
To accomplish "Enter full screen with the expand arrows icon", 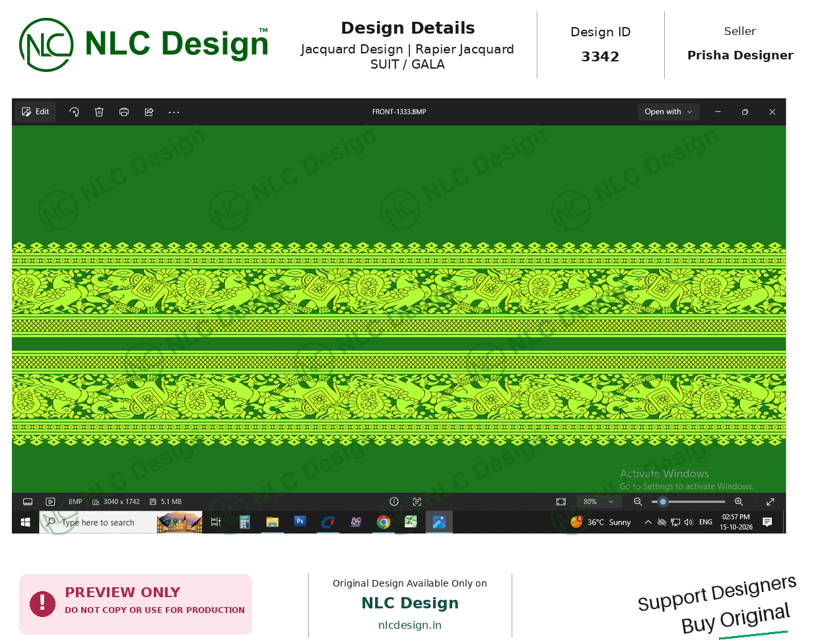I will click(x=770, y=502).
